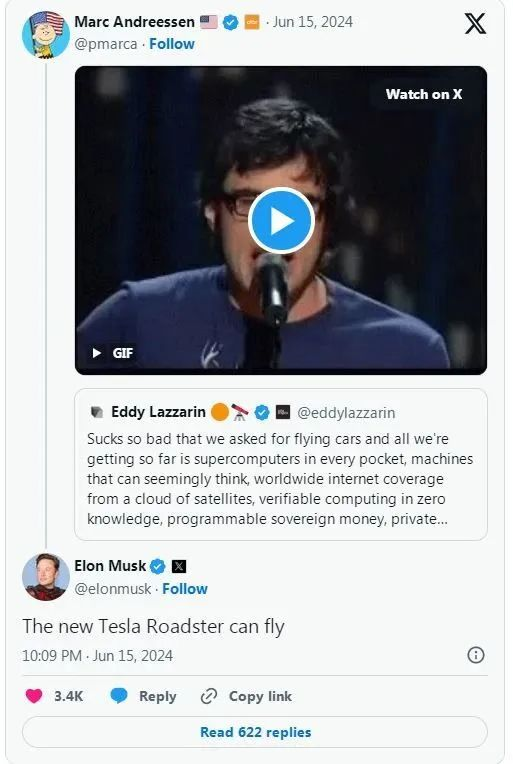
Task: Click Marc Andreessen's verified badge
Action: pos(230,22)
